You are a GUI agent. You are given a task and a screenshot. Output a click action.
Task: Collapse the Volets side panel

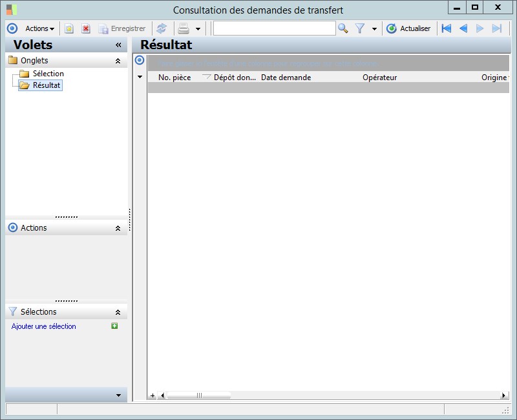coord(118,45)
